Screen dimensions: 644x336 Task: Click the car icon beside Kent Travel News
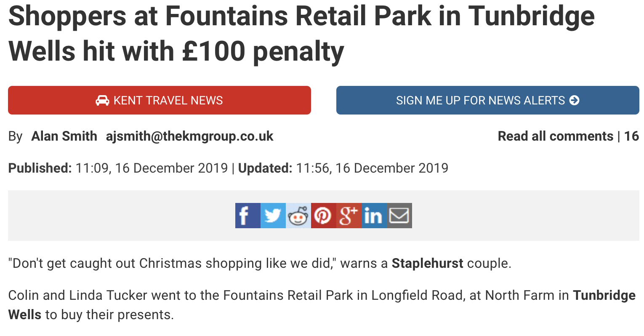[x=102, y=100]
